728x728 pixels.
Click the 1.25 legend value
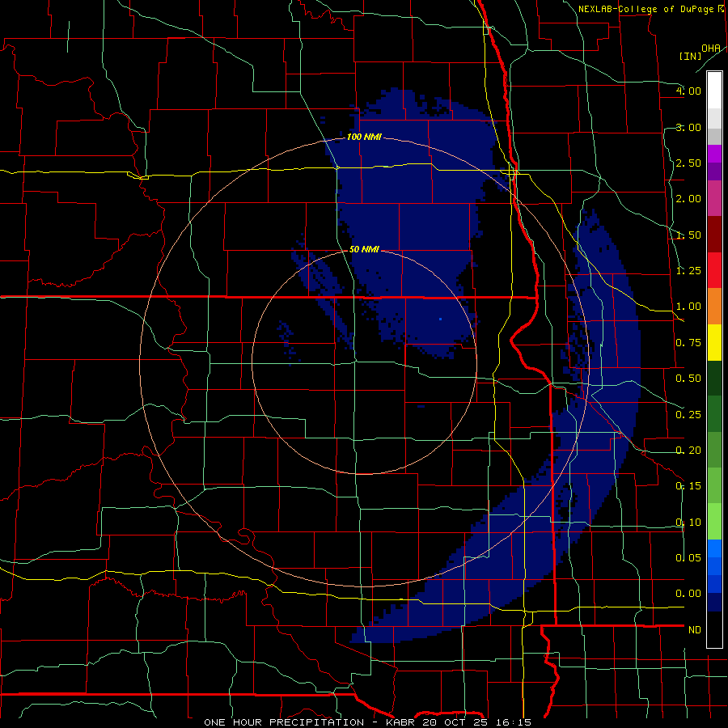[688, 270]
